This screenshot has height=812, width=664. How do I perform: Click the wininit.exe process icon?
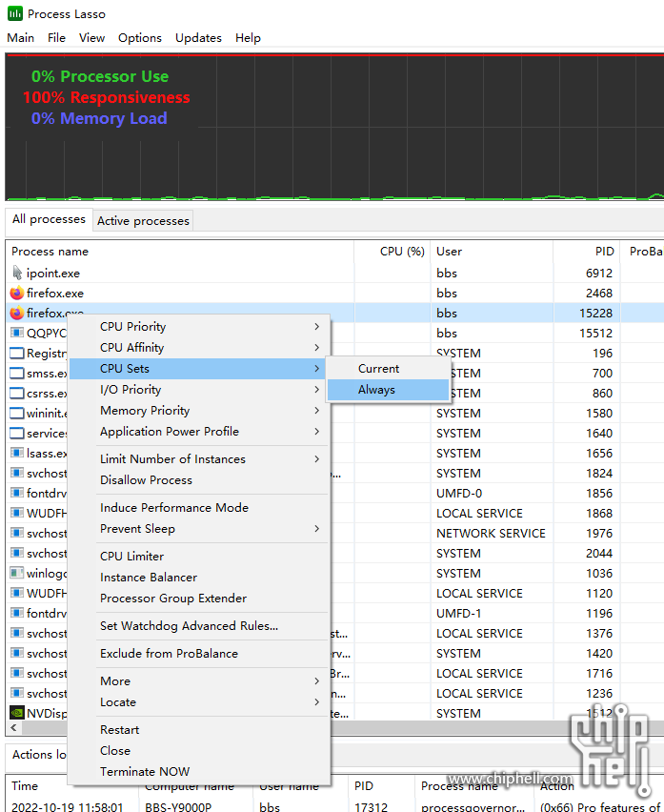pyautogui.click(x=17, y=414)
